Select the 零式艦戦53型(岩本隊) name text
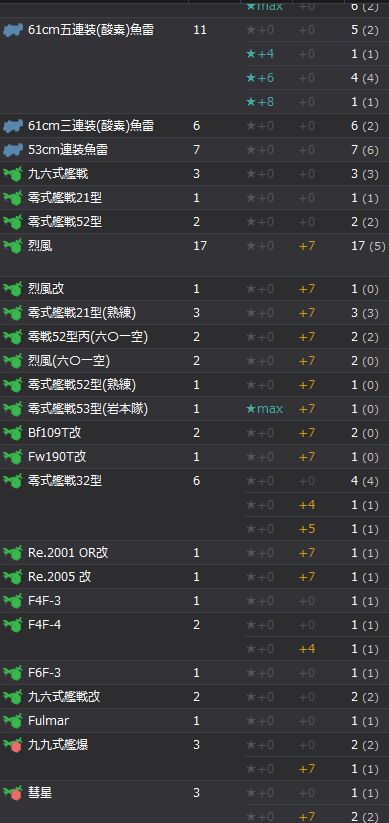 pos(88,409)
